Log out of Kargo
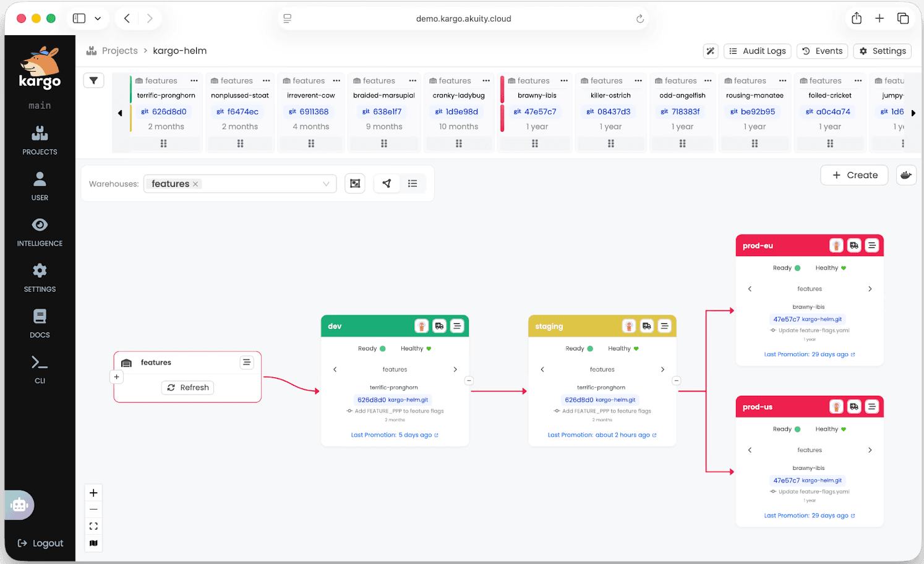 (40, 543)
